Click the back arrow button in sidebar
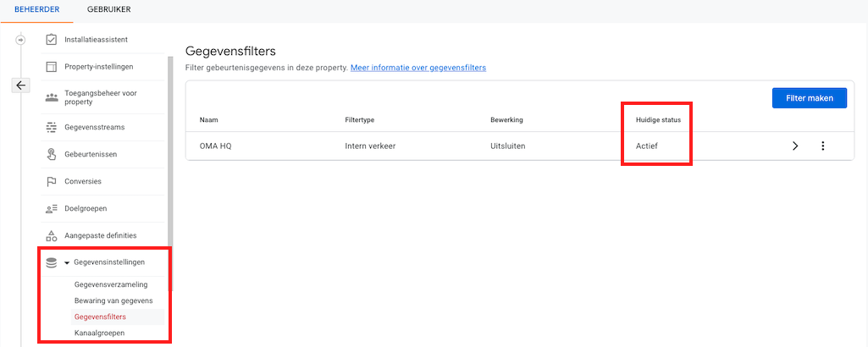This screenshot has width=868, height=347. click(21, 85)
